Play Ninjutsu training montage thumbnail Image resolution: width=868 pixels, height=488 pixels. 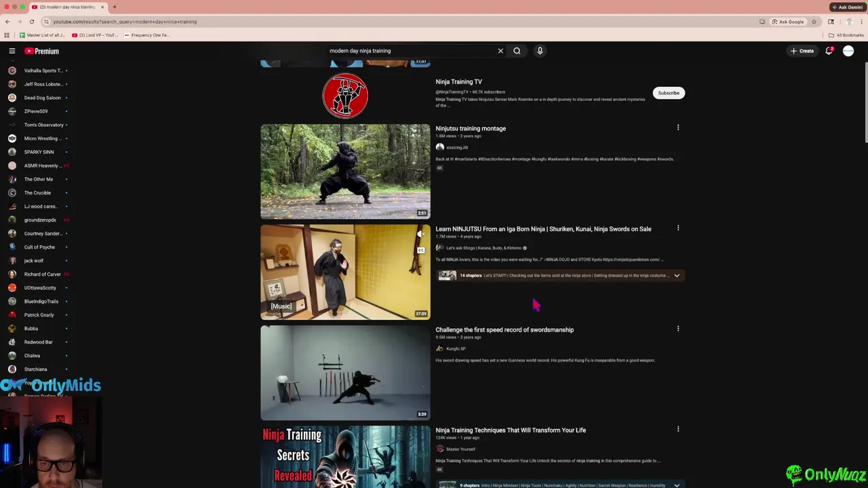point(345,171)
